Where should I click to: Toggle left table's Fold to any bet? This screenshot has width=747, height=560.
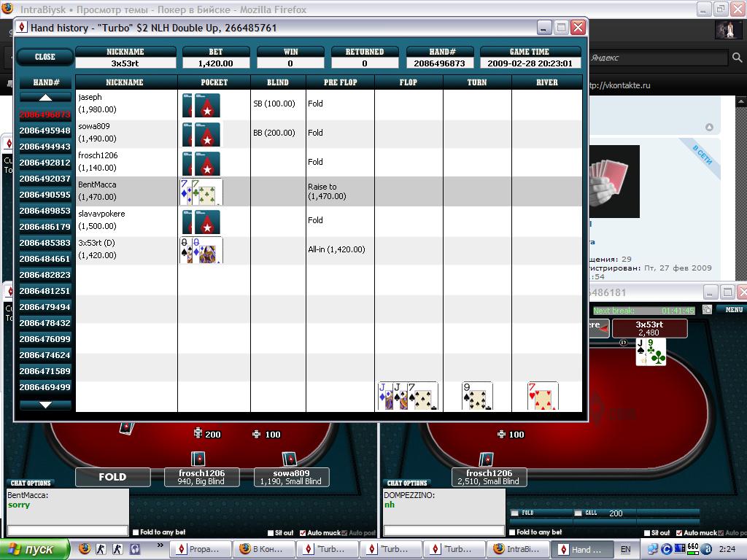136,532
